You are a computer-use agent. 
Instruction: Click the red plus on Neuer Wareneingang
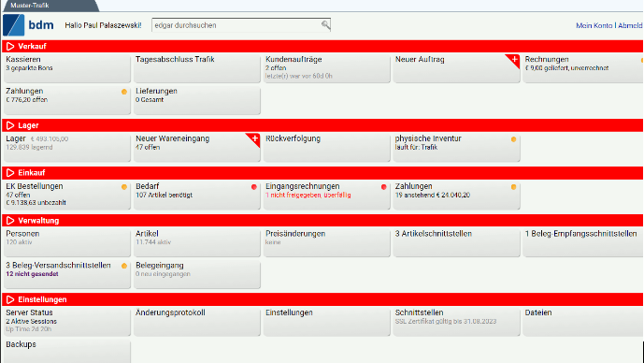click(x=254, y=139)
